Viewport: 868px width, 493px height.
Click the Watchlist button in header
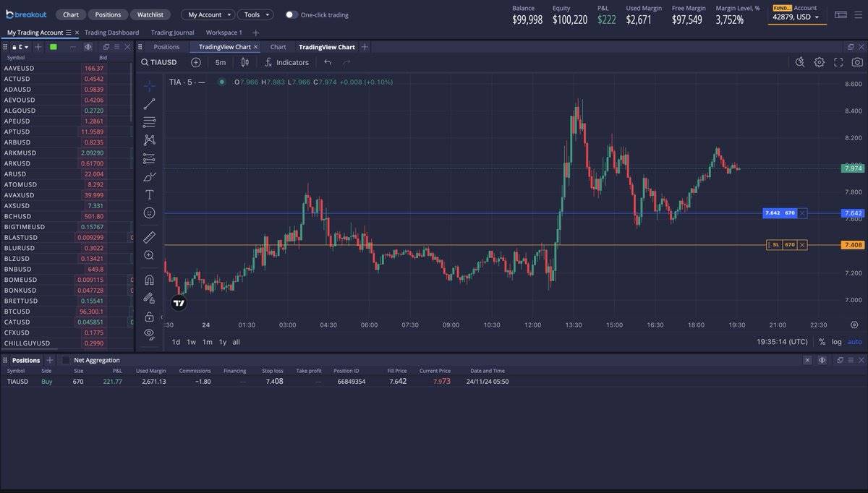(150, 14)
